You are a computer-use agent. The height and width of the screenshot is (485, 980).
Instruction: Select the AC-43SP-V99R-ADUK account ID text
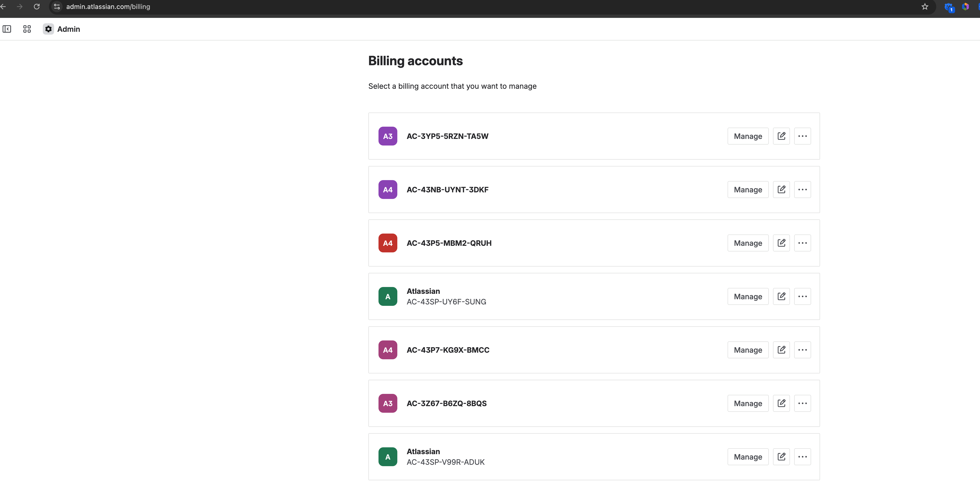446,462
